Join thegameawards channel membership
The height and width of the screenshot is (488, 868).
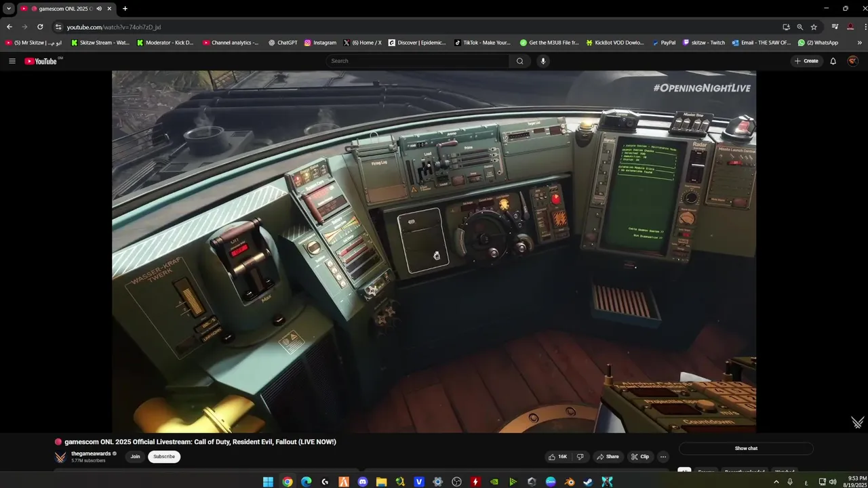pos(135,457)
